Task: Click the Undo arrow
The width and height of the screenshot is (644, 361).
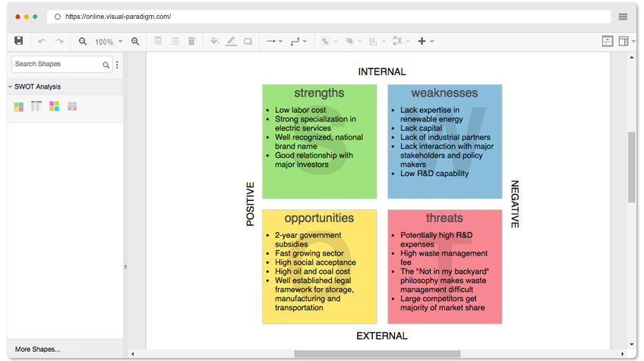Action: [x=42, y=42]
